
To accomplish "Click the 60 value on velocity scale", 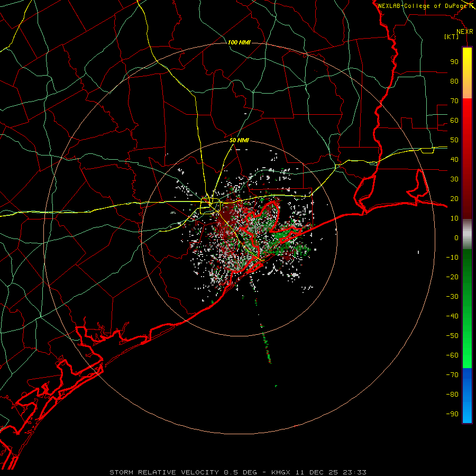I will pyautogui.click(x=454, y=120).
